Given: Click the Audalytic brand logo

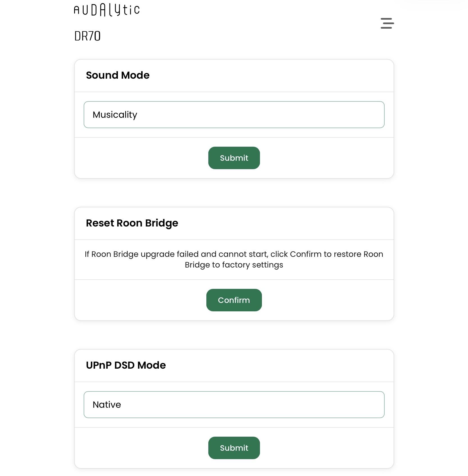Looking at the screenshot, I should (107, 10).
